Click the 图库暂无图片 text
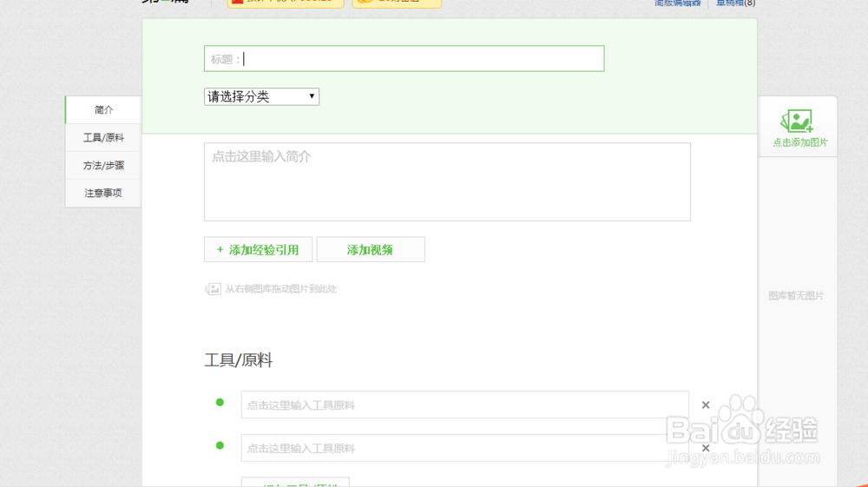This screenshot has height=487, width=868. tap(796, 295)
